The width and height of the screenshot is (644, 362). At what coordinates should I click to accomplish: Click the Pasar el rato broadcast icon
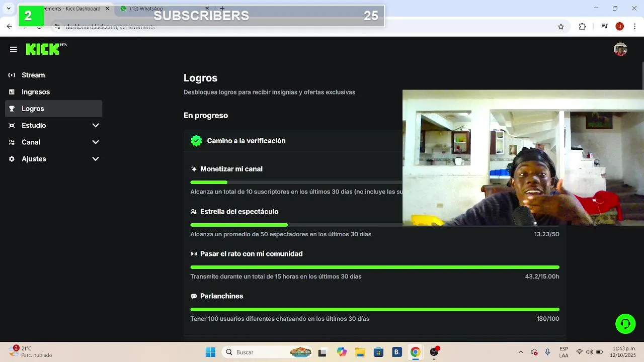(x=194, y=254)
